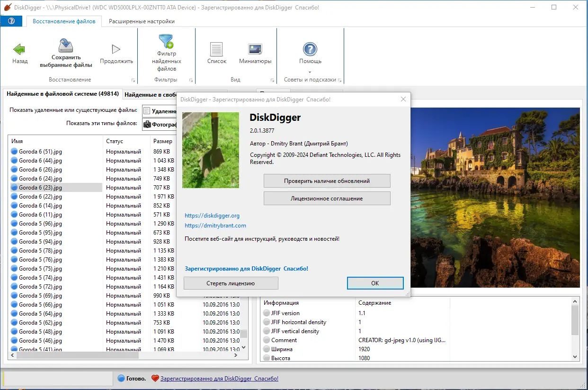The height and width of the screenshot is (390, 588).
Task: Open the found files filter funnel
Action: point(166,41)
